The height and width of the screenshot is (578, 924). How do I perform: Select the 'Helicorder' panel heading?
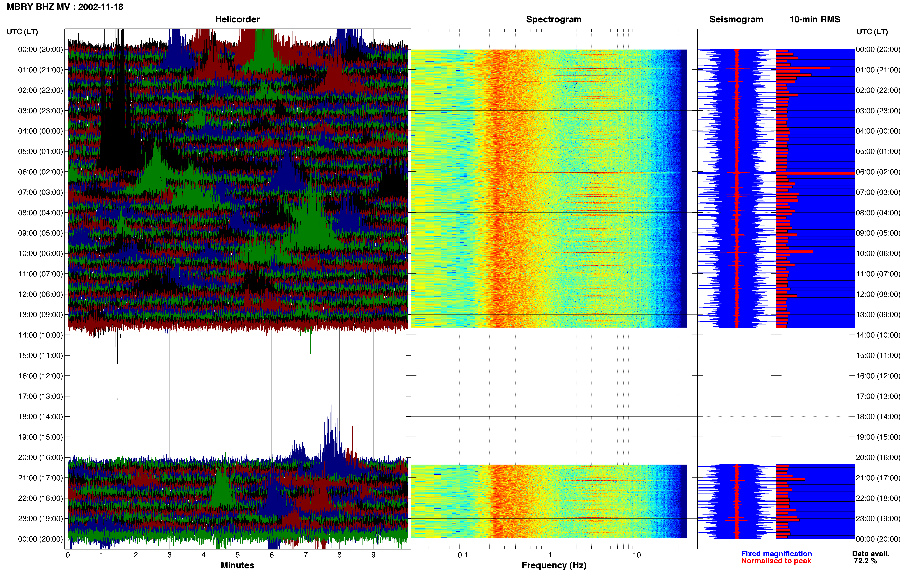click(237, 20)
